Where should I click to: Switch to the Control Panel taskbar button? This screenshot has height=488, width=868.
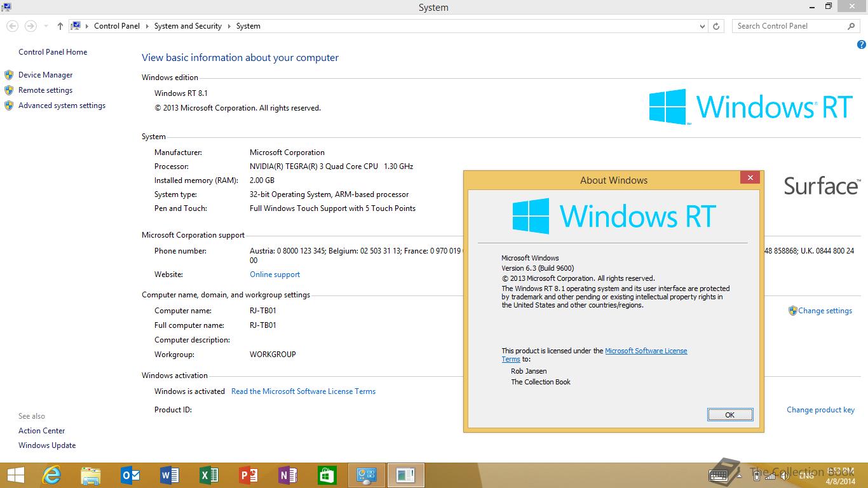tap(367, 475)
